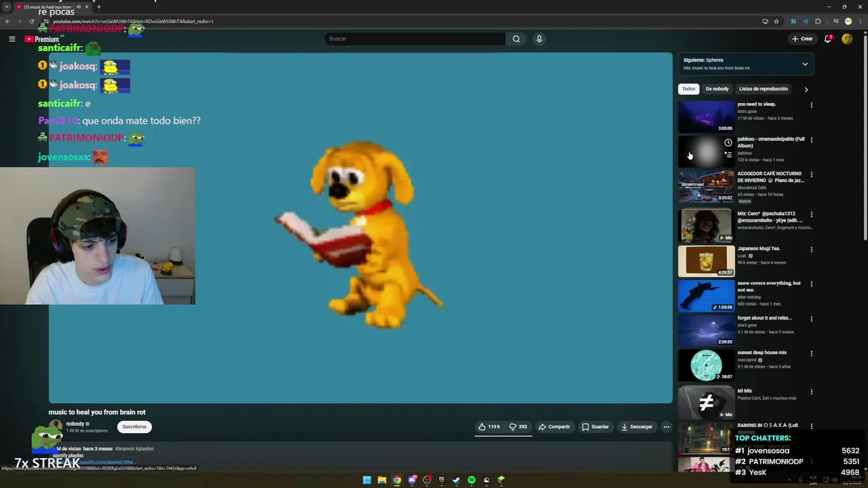Open File Explorer from taskbar
The image size is (868, 488).
(382, 480)
